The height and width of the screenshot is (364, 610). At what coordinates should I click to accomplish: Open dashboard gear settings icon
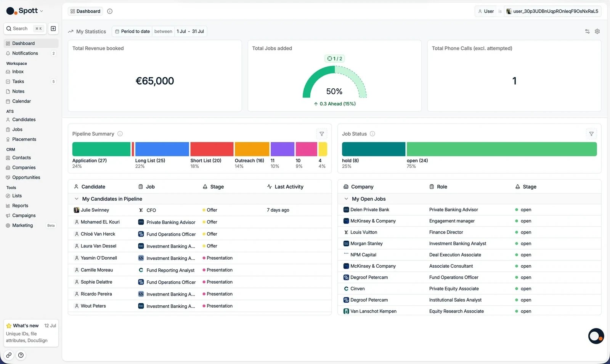point(597,31)
